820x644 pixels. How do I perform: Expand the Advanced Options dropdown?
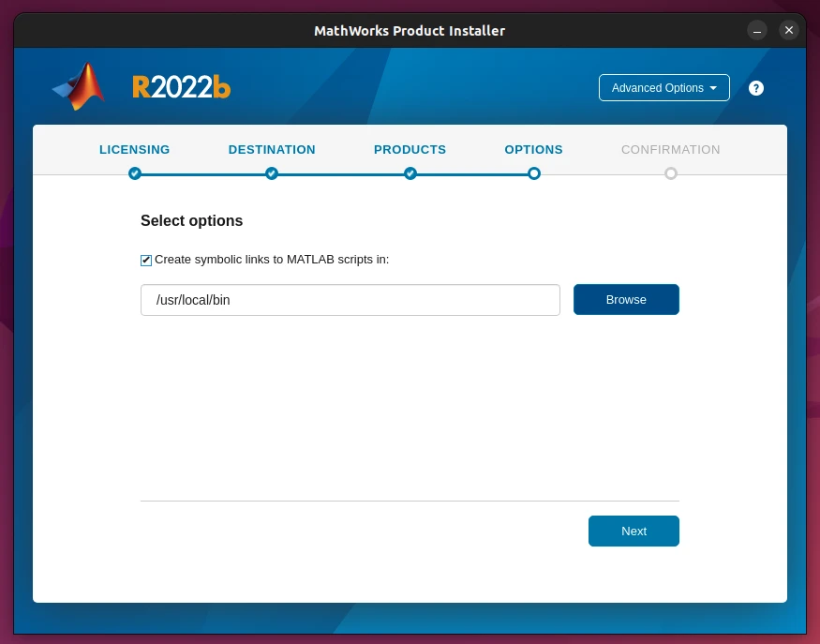664,88
